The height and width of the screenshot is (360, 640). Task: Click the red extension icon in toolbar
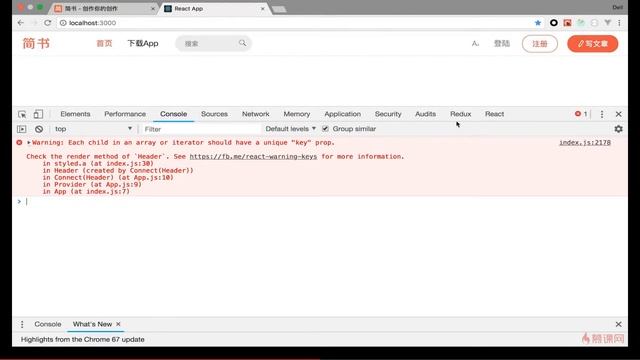coord(567,23)
